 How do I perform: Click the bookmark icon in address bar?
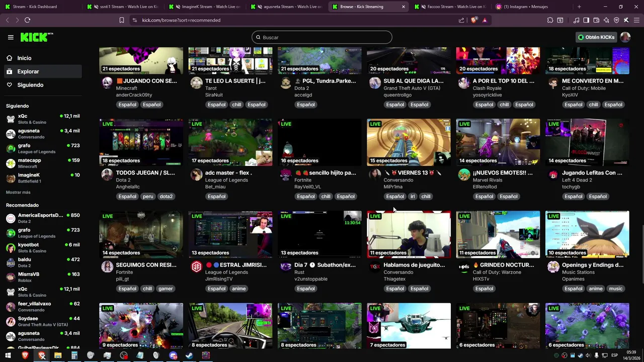pos(122,20)
